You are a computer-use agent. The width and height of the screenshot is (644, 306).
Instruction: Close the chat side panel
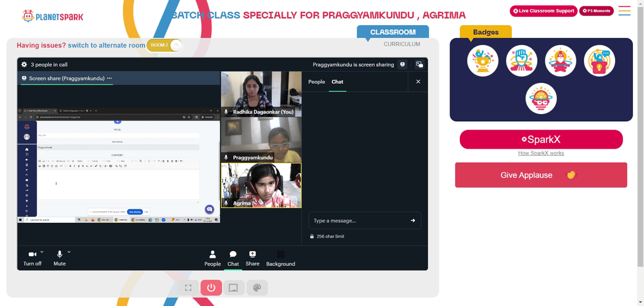[418, 82]
